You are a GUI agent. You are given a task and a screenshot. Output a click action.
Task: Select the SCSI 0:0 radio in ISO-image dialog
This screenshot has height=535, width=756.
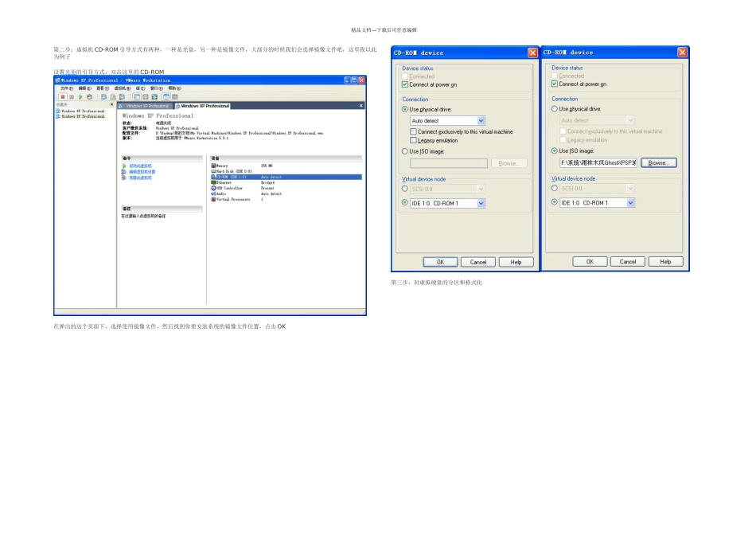[555, 188]
